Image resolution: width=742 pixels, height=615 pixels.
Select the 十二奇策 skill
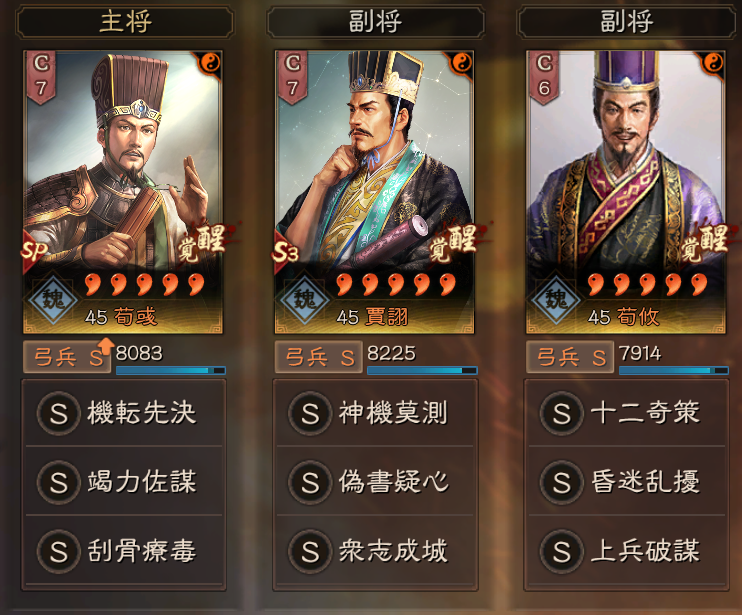point(627,413)
